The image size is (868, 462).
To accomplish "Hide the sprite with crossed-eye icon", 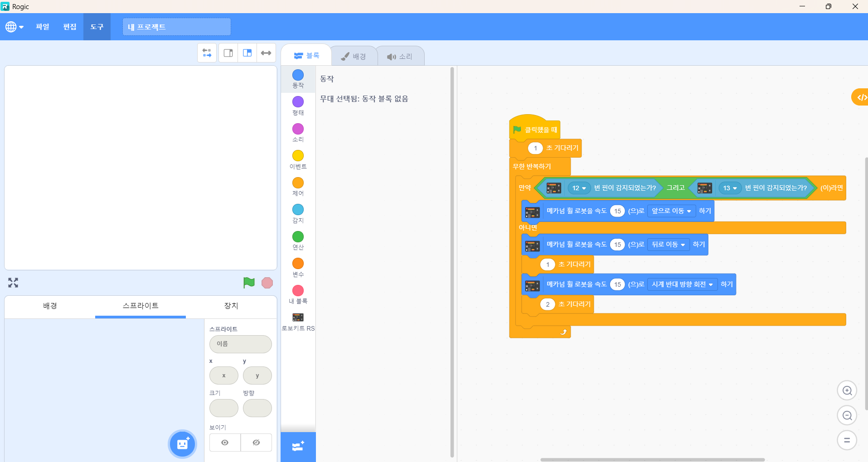I will point(256,443).
